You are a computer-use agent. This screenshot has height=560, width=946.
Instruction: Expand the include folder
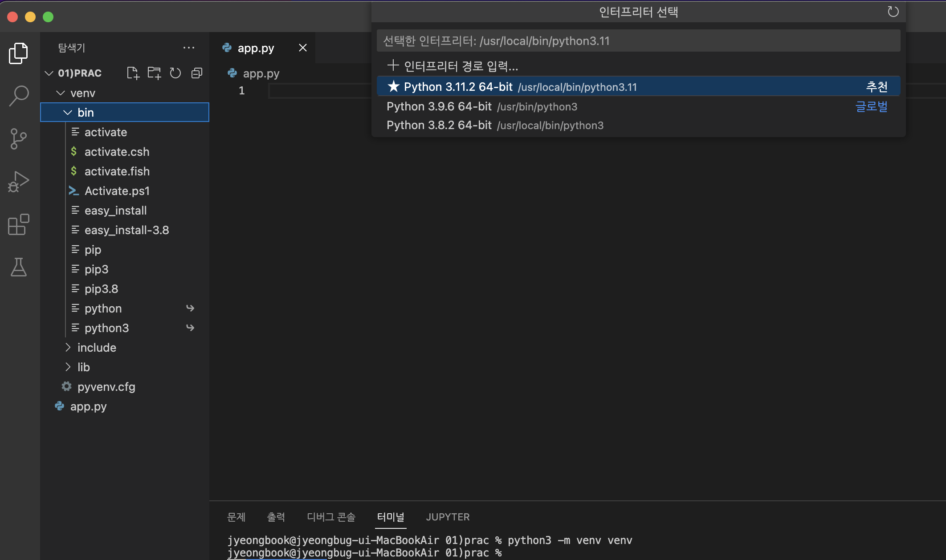68,347
